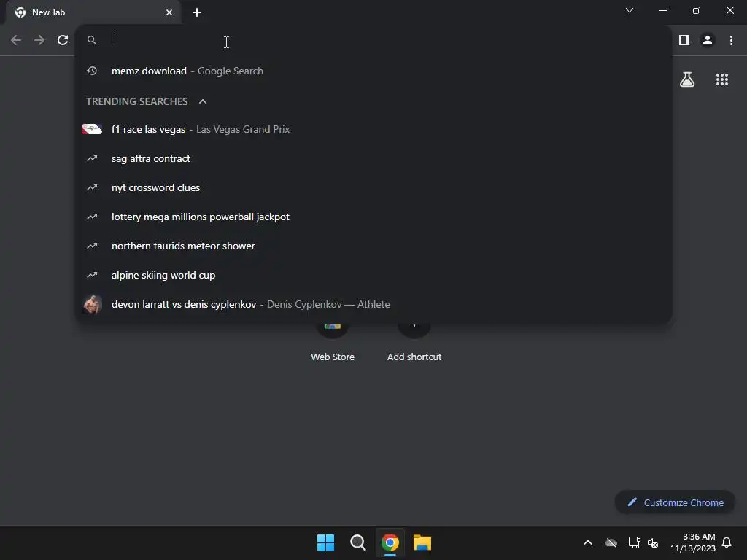Open a new tab with the plus button
The image size is (747, 560).
tap(197, 12)
